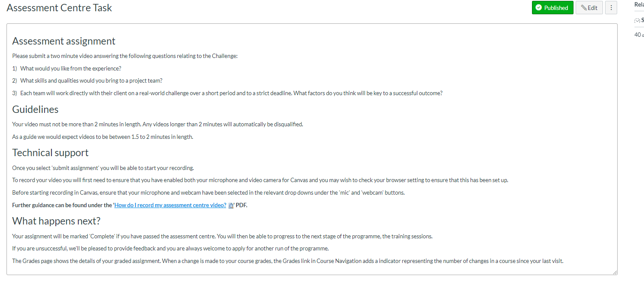This screenshot has width=644, height=282.
Task: Click the 'Technical support' heading
Action: pyautogui.click(x=50, y=153)
